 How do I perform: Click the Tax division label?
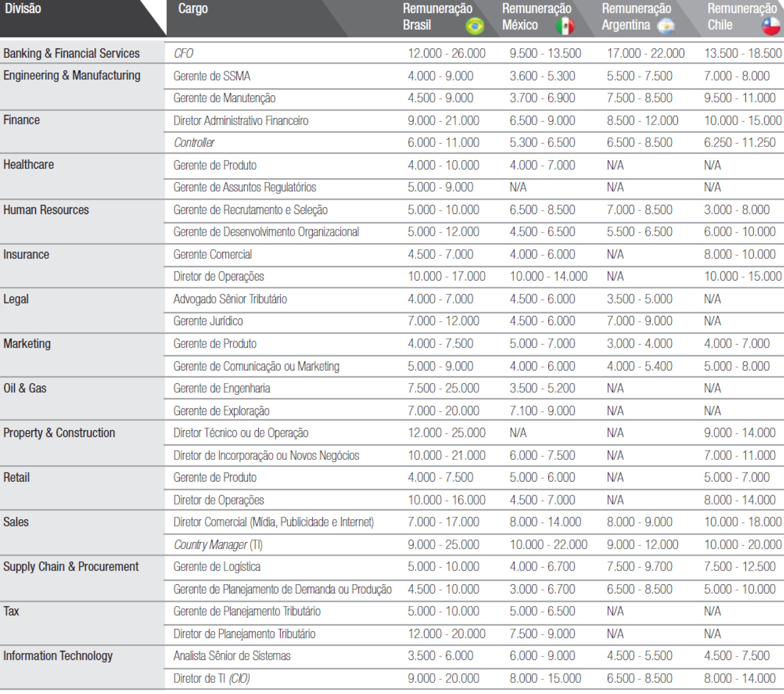point(11,611)
